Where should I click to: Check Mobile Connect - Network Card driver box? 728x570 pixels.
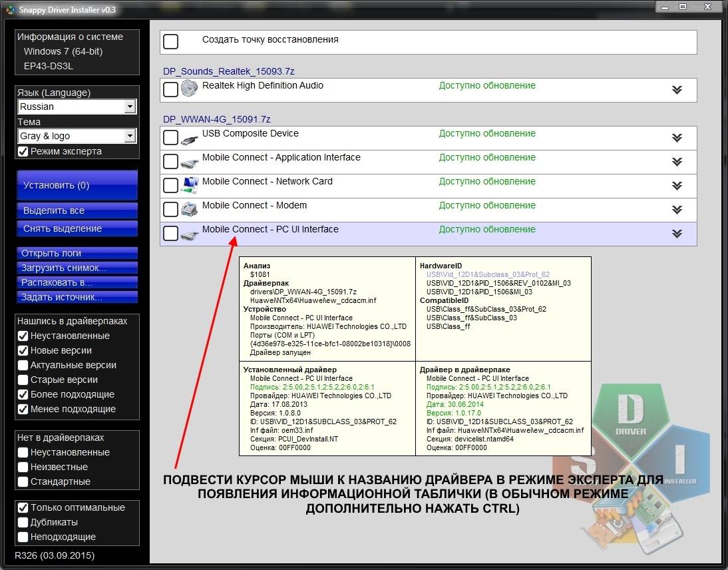coord(170,185)
